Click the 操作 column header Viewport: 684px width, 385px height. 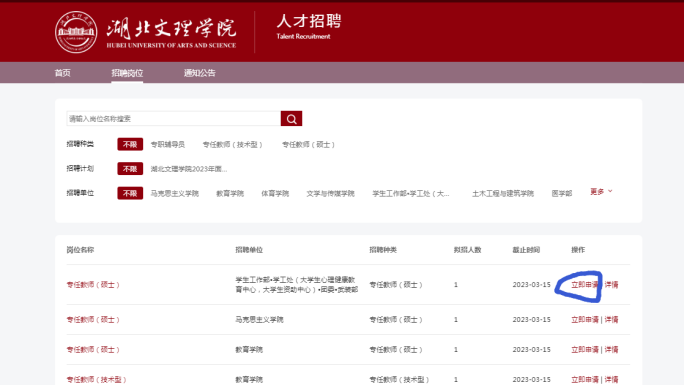(x=578, y=250)
